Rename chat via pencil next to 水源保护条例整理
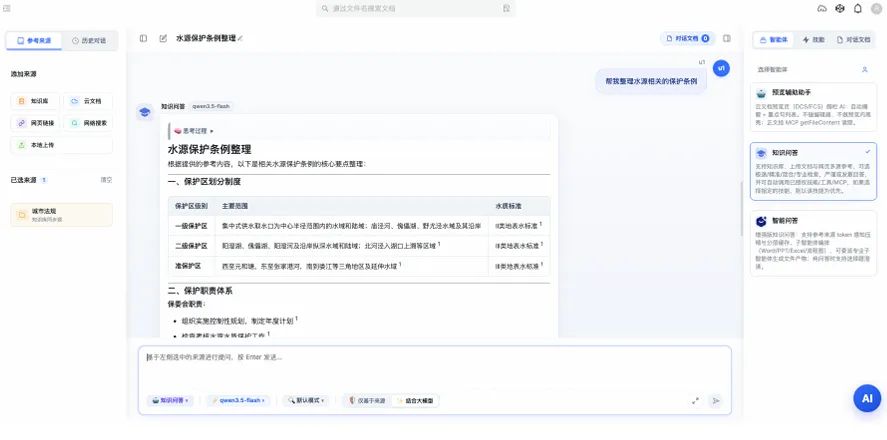887x440 pixels. (240, 38)
